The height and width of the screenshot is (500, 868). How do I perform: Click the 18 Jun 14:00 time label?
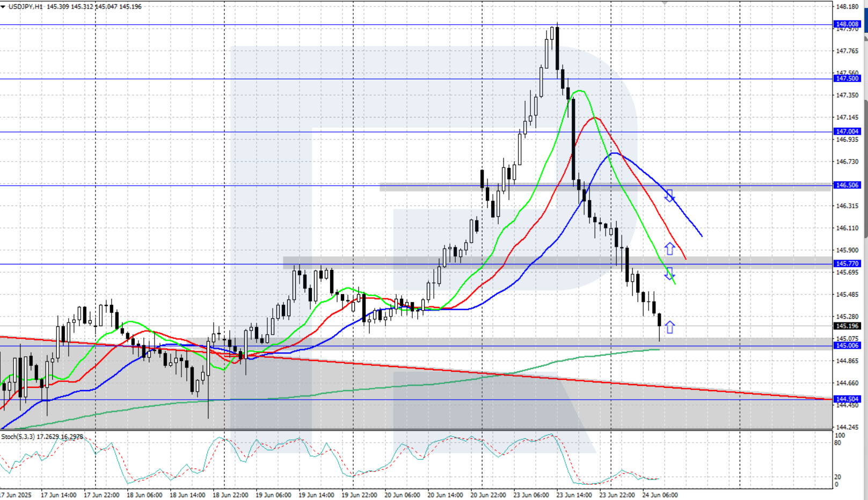coord(187,495)
